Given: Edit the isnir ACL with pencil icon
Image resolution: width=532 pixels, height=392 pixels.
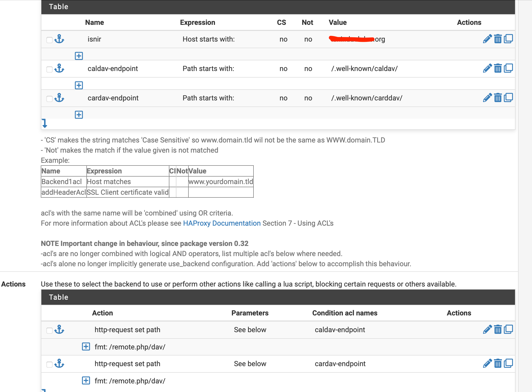Looking at the screenshot, I should click(487, 39).
